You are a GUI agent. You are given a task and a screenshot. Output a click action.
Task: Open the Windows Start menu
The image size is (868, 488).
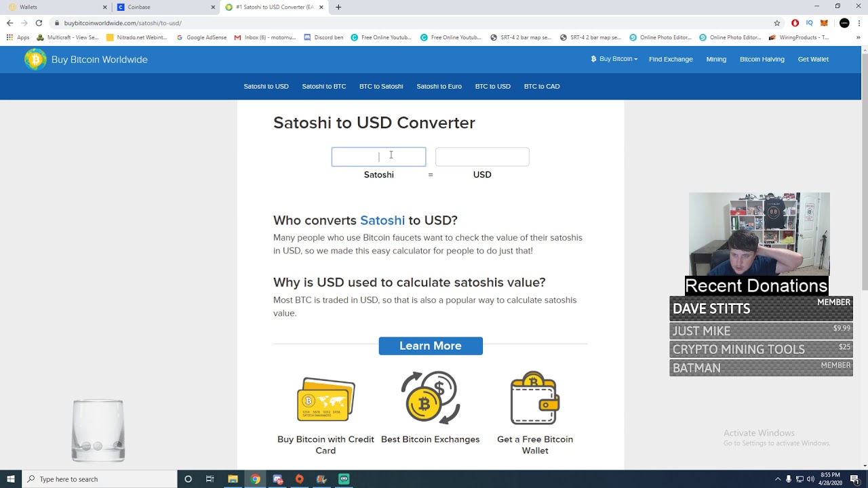click(x=11, y=479)
